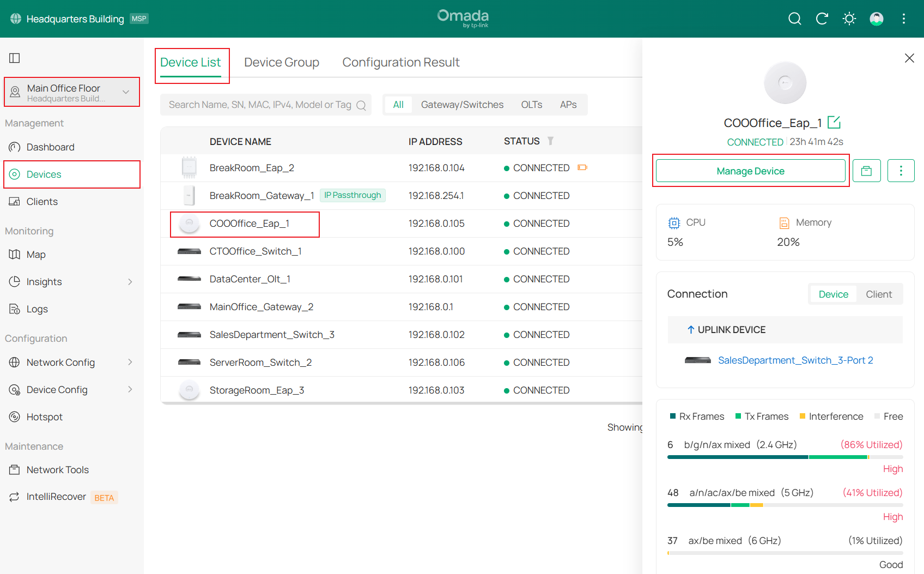
Task: Click the refresh icon in the top bar
Action: pyautogui.click(x=822, y=18)
